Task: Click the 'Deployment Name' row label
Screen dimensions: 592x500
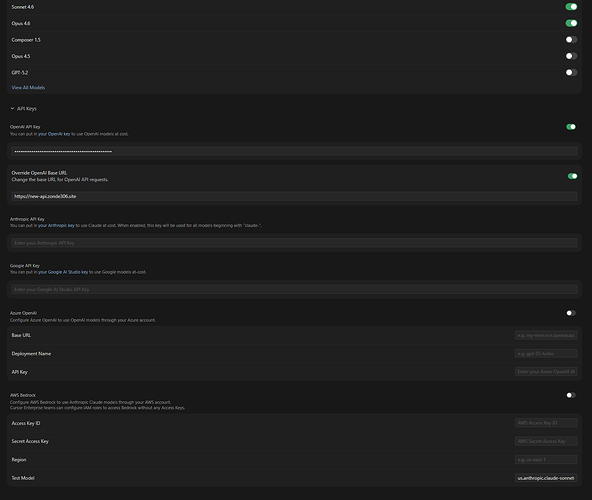Action: tap(31, 354)
